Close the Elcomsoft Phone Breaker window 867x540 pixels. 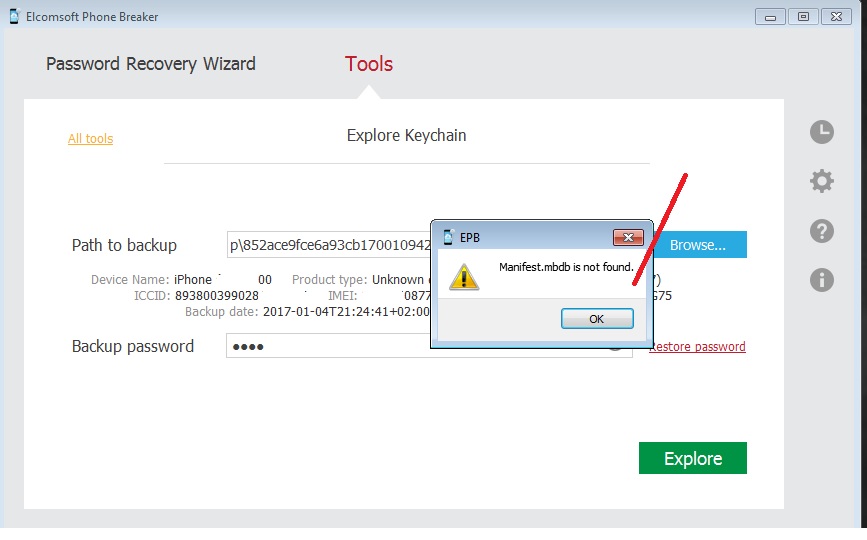point(837,17)
